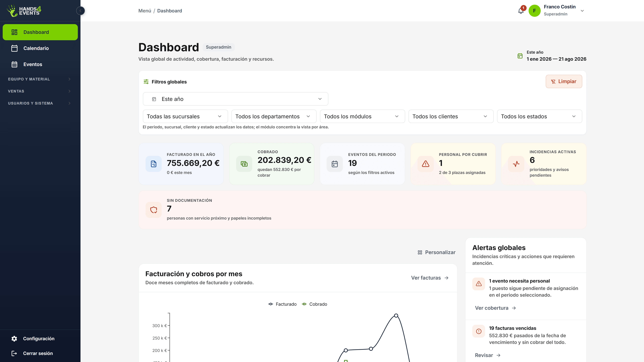
Task: Click the Personalizar button
Action: (x=437, y=253)
